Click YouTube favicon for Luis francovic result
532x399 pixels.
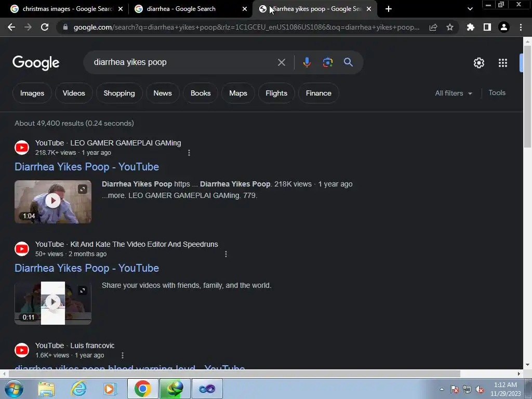22,350
